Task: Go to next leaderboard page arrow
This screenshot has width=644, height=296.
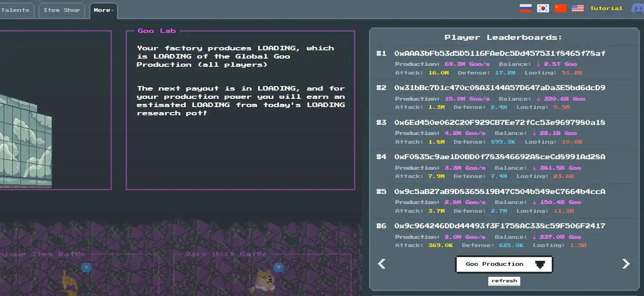Action: (x=626, y=264)
